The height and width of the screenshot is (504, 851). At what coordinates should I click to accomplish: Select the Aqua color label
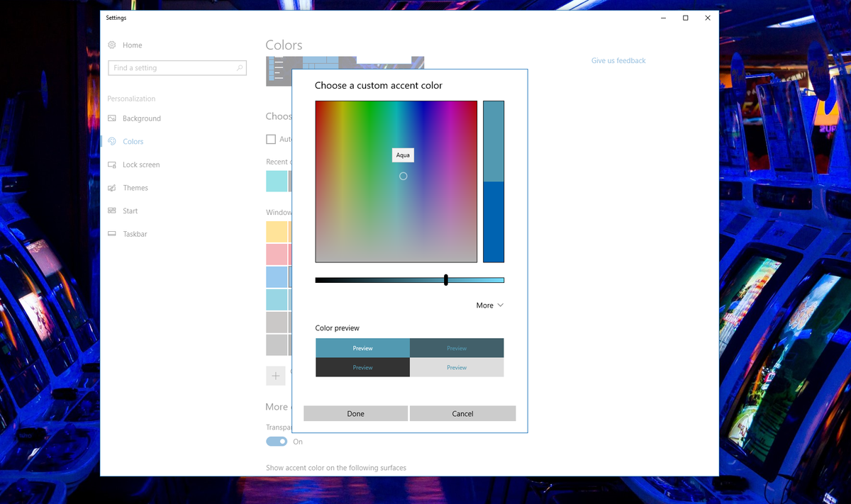pos(403,155)
